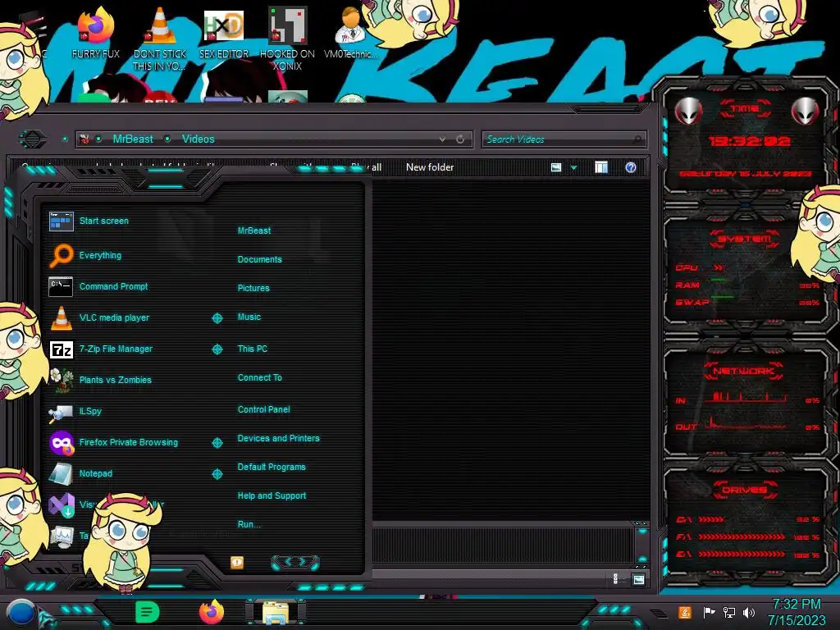Open the SEX EDITOR HxD desktop icon

pyautogui.click(x=223, y=33)
